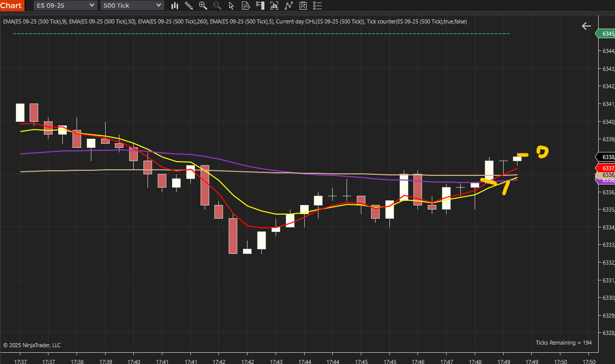The height and width of the screenshot is (364, 615).
Task: Open the drawing tools pencil menu
Action: (x=189, y=6)
